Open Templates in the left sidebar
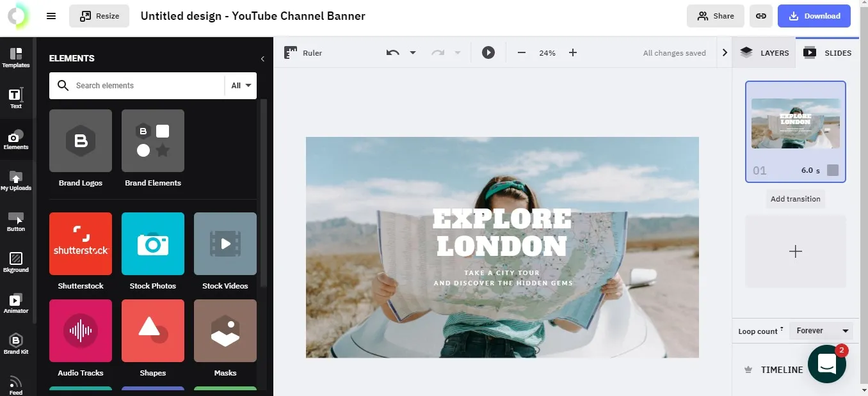 pyautogui.click(x=16, y=58)
